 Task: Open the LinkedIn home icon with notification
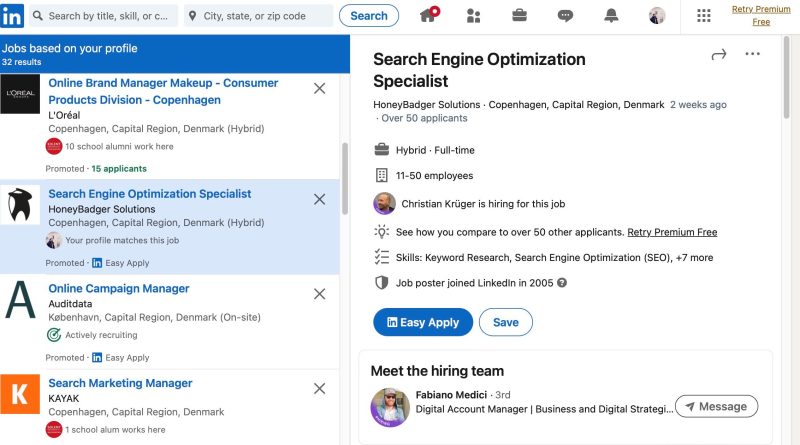[x=429, y=15]
